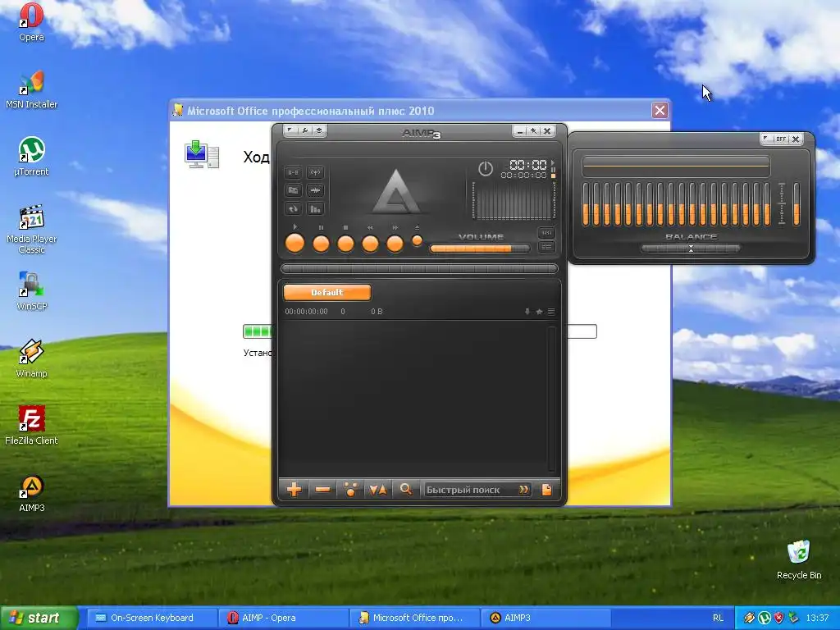The width and height of the screenshot is (840, 630).
Task: Click the magnifier search icon in playlist
Action: 405,489
